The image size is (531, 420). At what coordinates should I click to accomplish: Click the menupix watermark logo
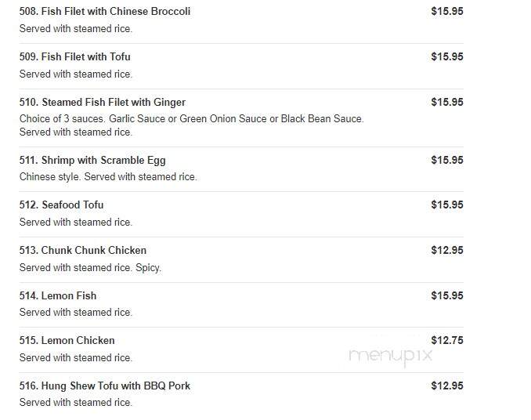(x=391, y=356)
